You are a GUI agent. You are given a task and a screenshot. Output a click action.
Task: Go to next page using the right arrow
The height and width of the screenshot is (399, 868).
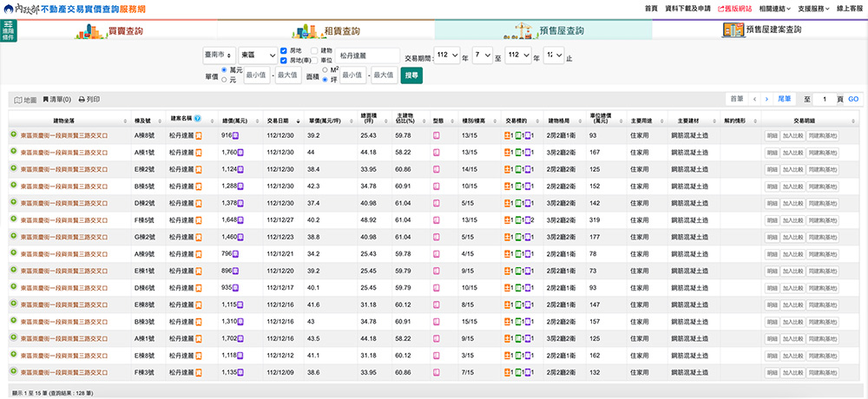[766, 100]
